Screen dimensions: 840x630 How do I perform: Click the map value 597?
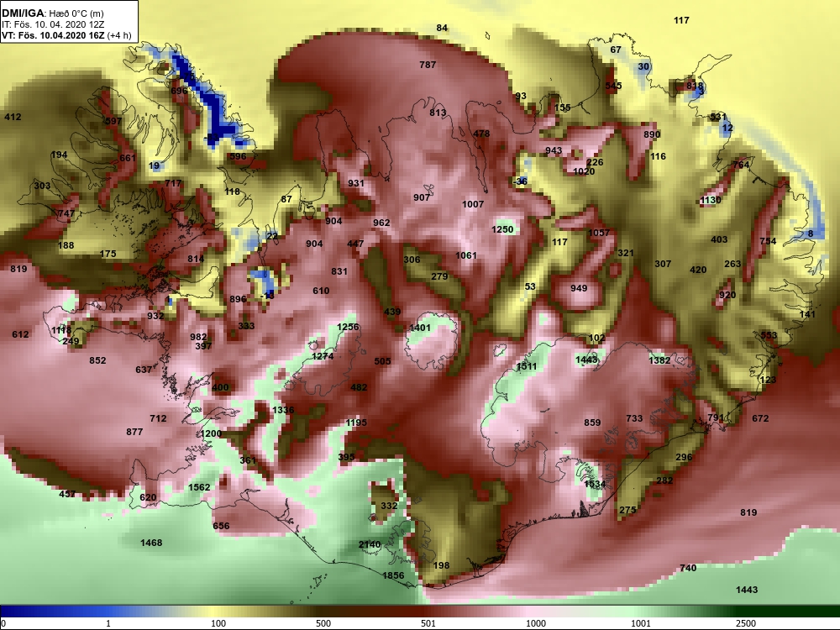tap(113, 121)
